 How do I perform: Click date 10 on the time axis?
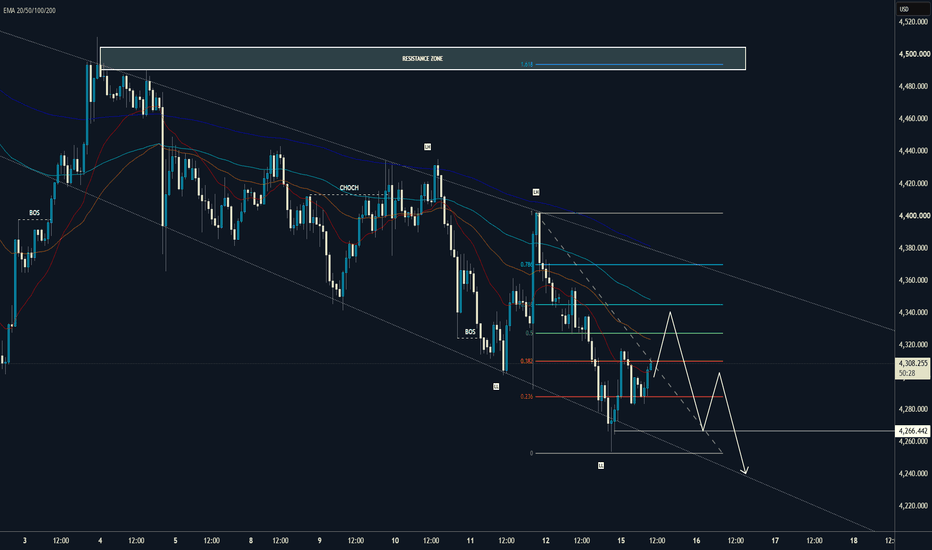[395, 540]
